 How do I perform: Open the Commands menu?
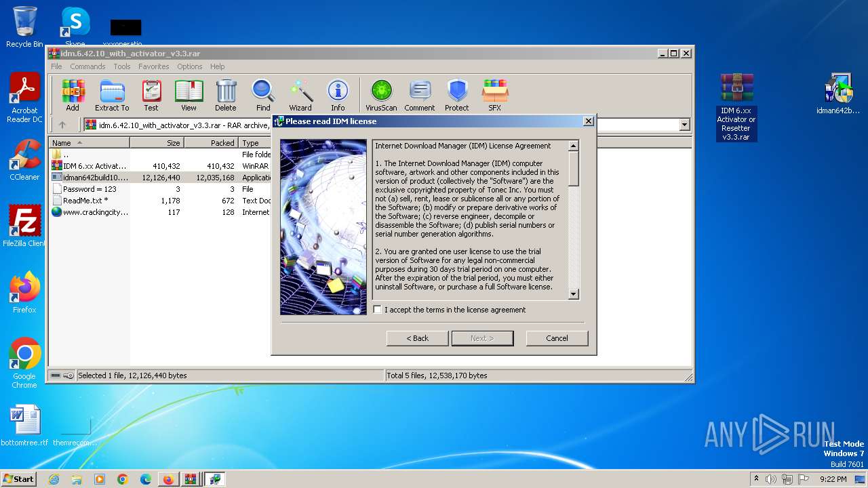87,66
